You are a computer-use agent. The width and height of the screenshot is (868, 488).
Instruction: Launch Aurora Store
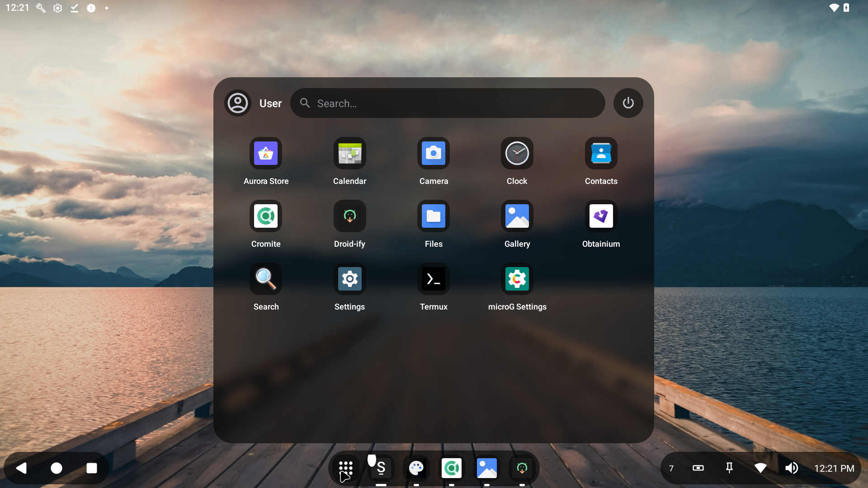click(x=266, y=153)
